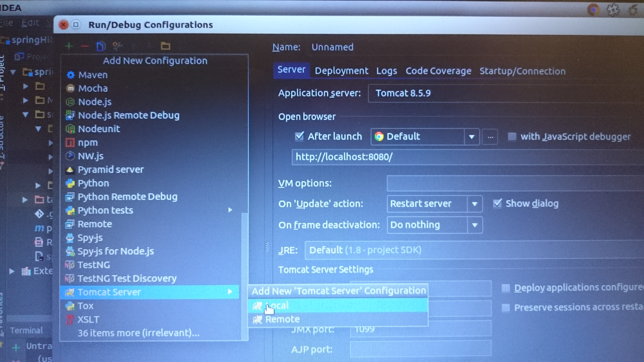This screenshot has height=362, width=644.
Task: Switch to the Server tab
Action: point(291,70)
